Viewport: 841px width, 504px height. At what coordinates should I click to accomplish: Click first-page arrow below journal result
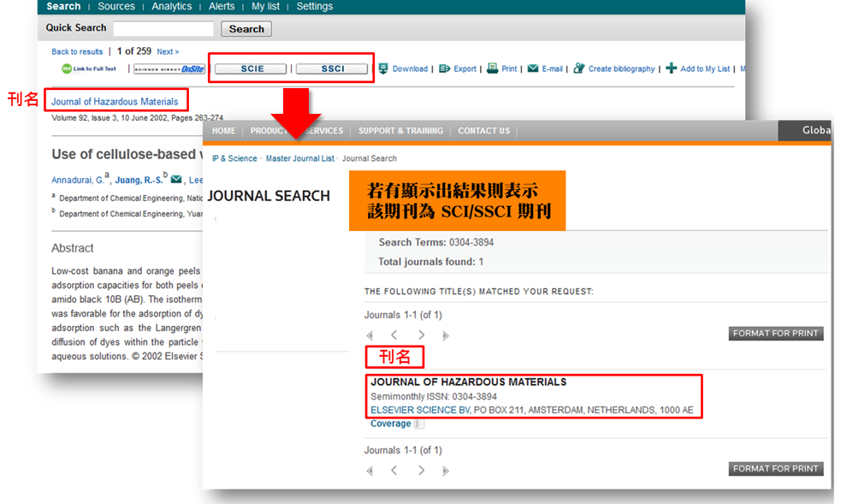coord(370,471)
